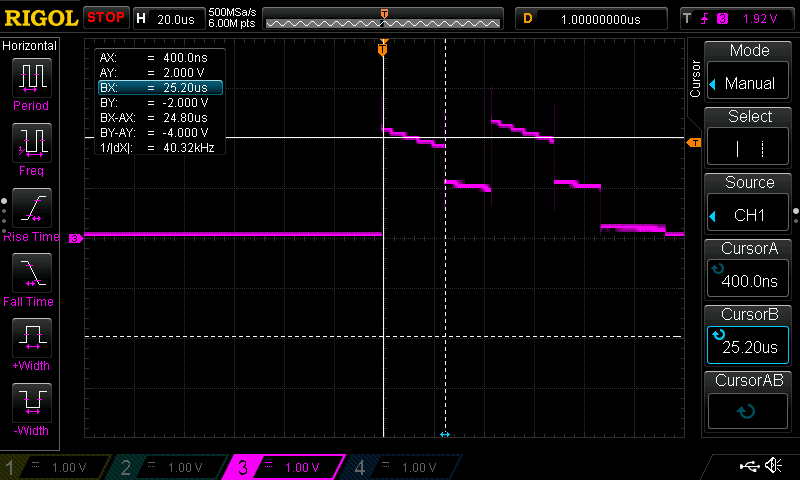Click the BX-AX 24.80us delta value

point(185,118)
